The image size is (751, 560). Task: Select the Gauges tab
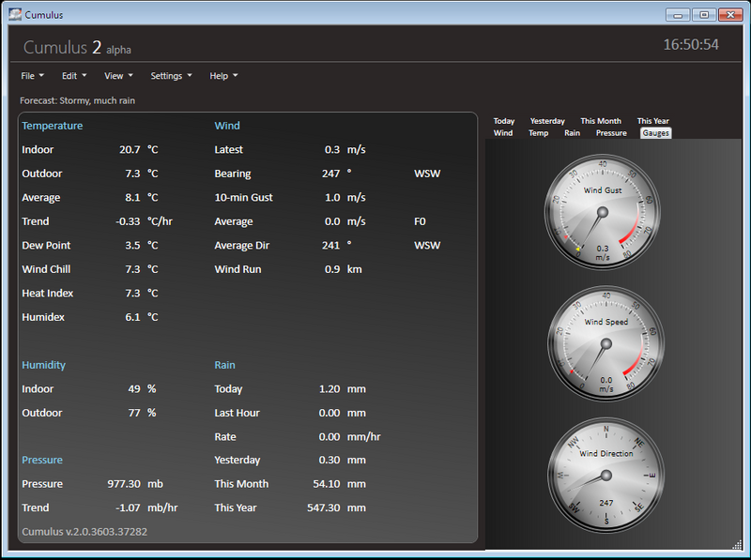pos(655,133)
